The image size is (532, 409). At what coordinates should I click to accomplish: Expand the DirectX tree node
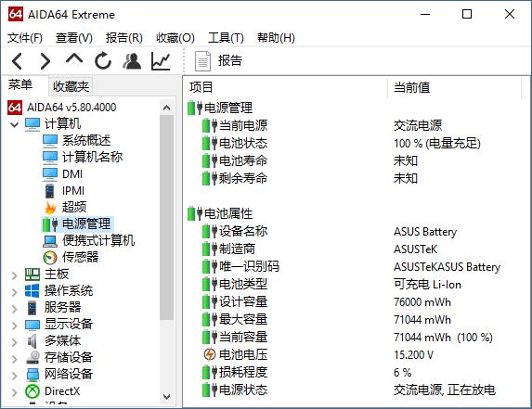tap(14, 392)
